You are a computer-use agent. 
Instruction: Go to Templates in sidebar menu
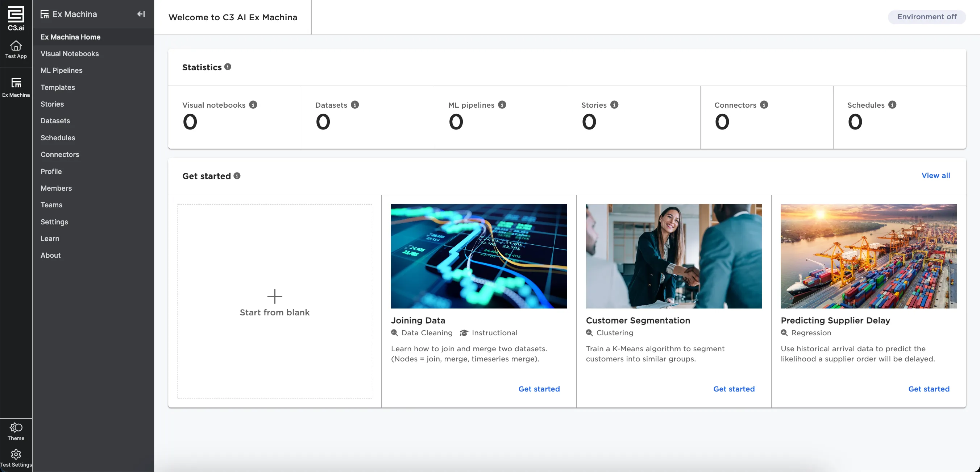58,87
